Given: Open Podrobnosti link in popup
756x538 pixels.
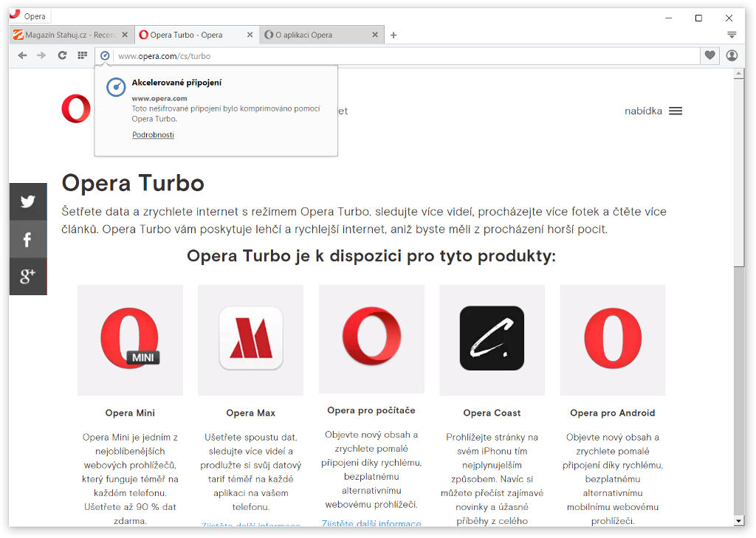Looking at the screenshot, I should 154,134.
